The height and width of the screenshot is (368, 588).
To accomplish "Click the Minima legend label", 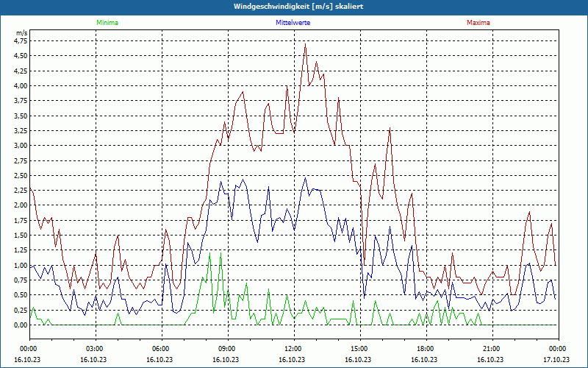I will 107,23.
